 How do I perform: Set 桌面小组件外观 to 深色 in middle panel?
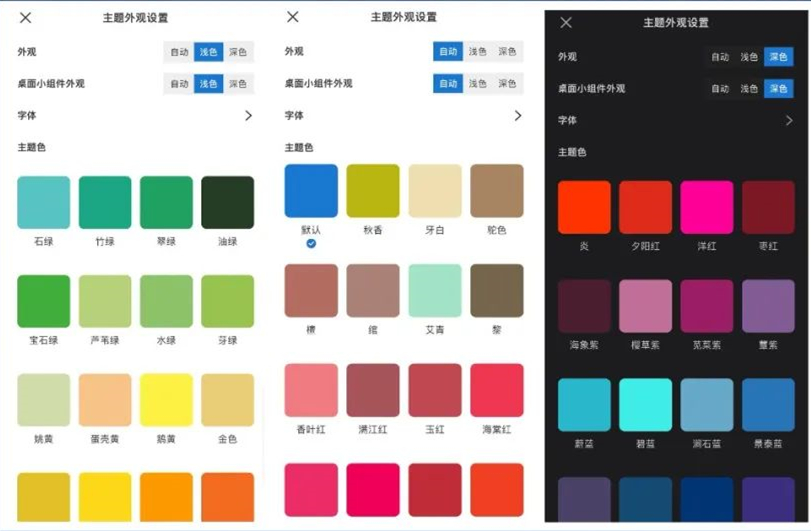coord(507,83)
